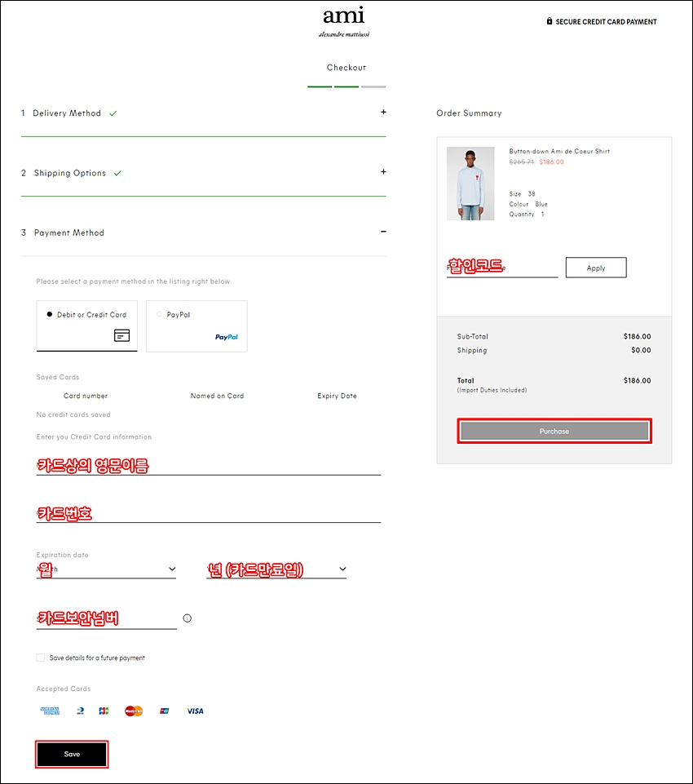This screenshot has width=693, height=784.
Task: Open the expiration year dropdown
Action: (276, 569)
